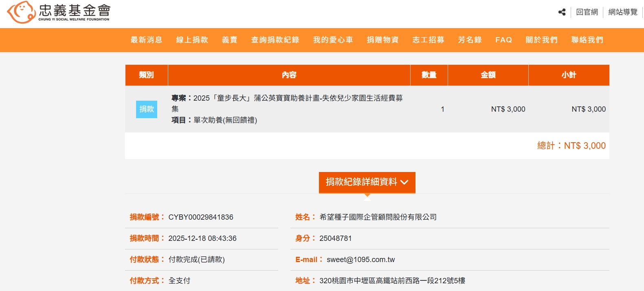Select the 義賣 menu item
The width and height of the screenshot is (644, 291).
229,40
